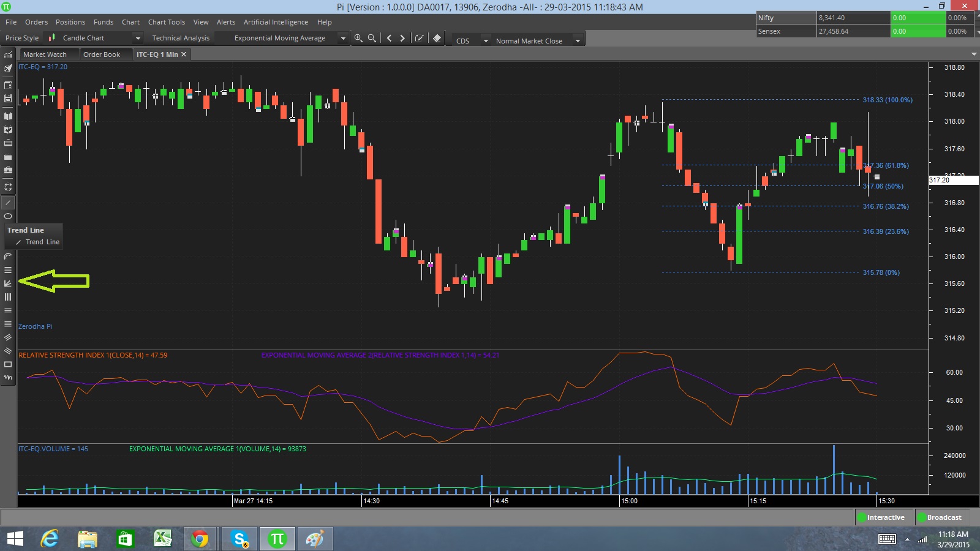Click the open book icon in sidebar

point(8,116)
